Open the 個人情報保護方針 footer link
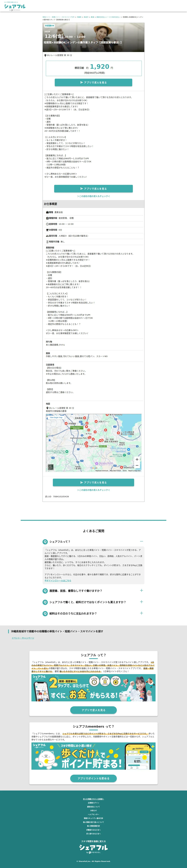Image resolution: width=187 pixels, height=868 pixels. click(93, 826)
